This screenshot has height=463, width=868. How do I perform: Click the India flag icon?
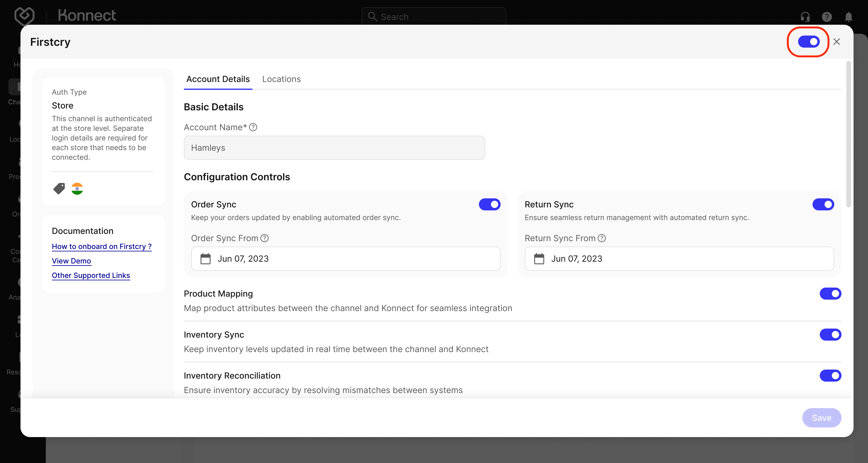pos(77,189)
